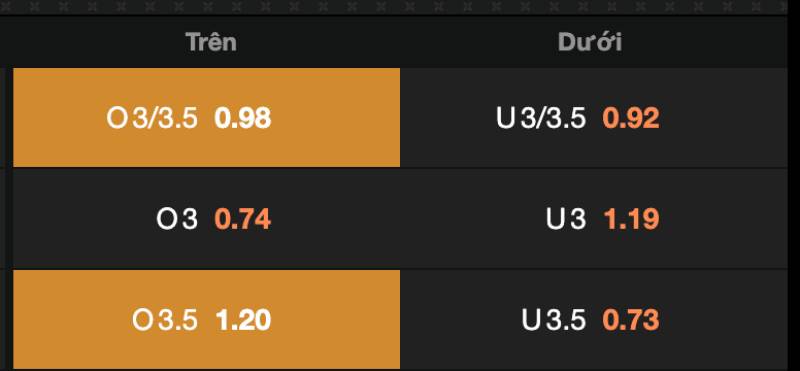Click the white 1.20 odds number
The width and height of the screenshot is (800, 371).
(243, 320)
